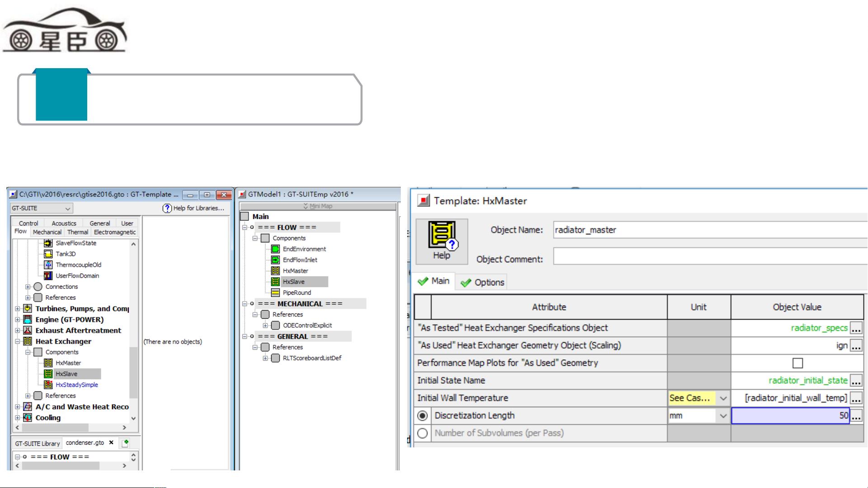The image size is (868, 488).
Task: Click the Object Name input field
Action: point(709,230)
